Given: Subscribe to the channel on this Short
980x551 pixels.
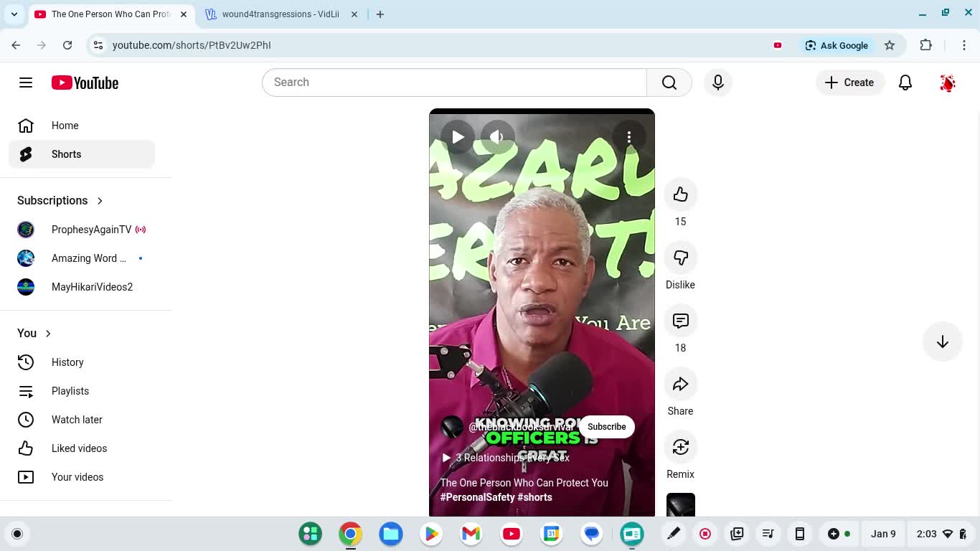Looking at the screenshot, I should tap(606, 427).
